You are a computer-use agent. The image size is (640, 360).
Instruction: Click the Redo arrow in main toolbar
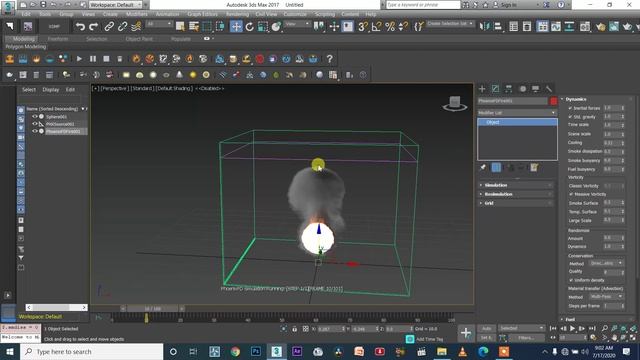[x=93, y=27]
